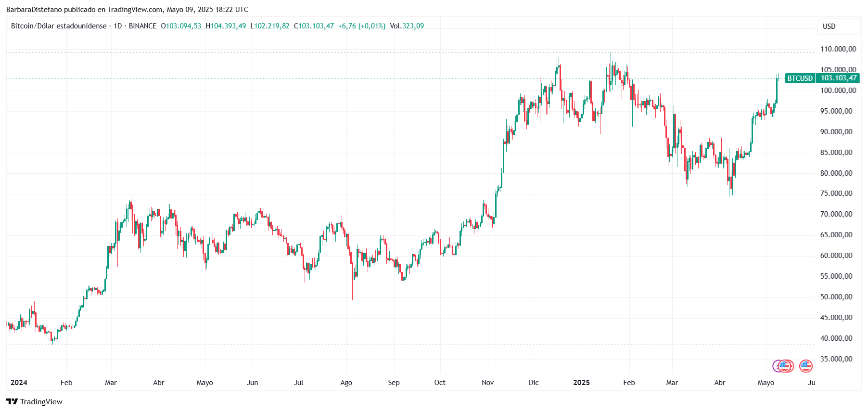Click the Mayo label near the chart's right edge
This screenshot has height=412, width=868.
point(766,383)
